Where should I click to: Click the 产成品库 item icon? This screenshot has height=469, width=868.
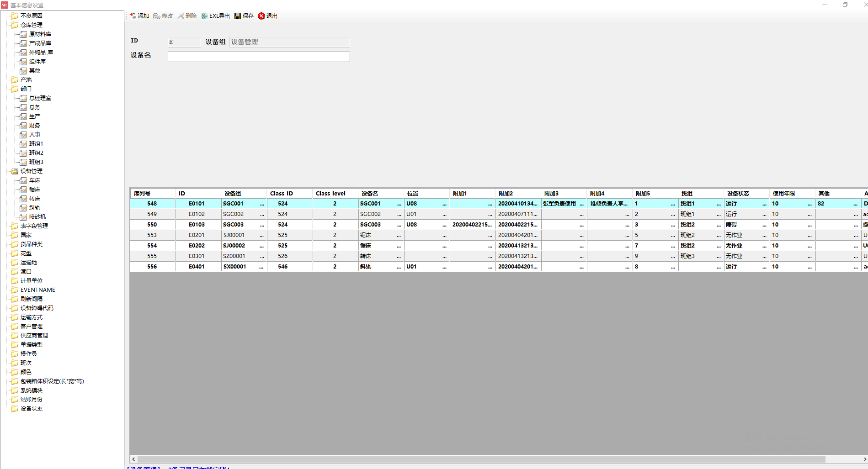pyautogui.click(x=23, y=43)
